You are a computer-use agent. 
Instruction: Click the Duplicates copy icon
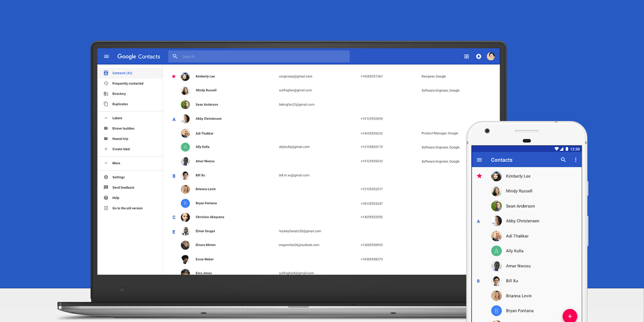pos(106,104)
